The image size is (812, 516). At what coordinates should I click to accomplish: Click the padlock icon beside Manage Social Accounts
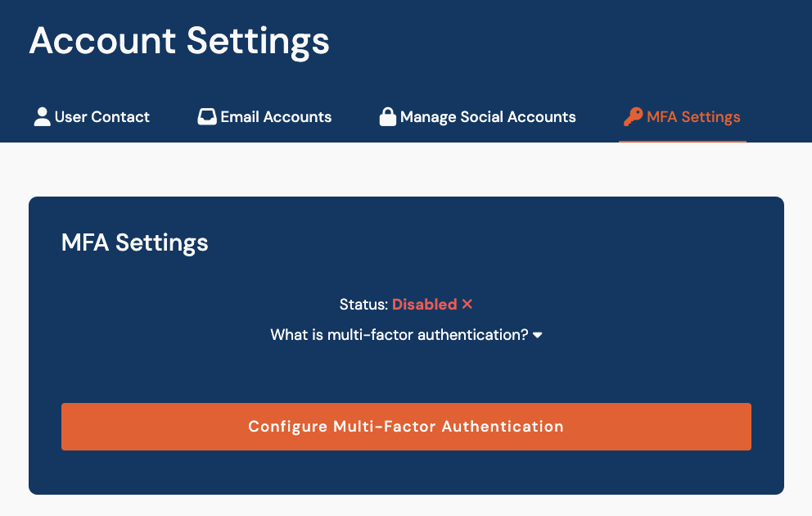coord(387,116)
